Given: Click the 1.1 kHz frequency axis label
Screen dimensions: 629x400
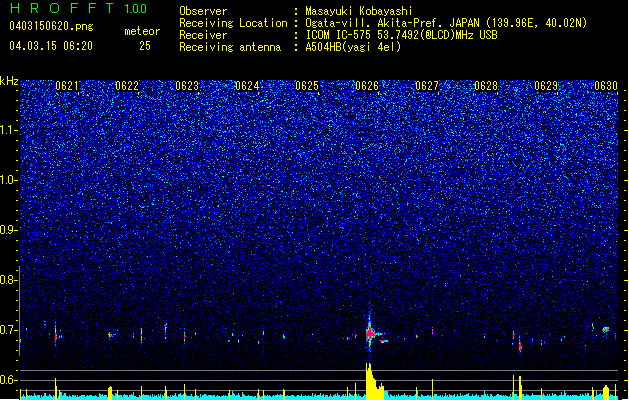Looking at the screenshot, I should tap(8, 130).
